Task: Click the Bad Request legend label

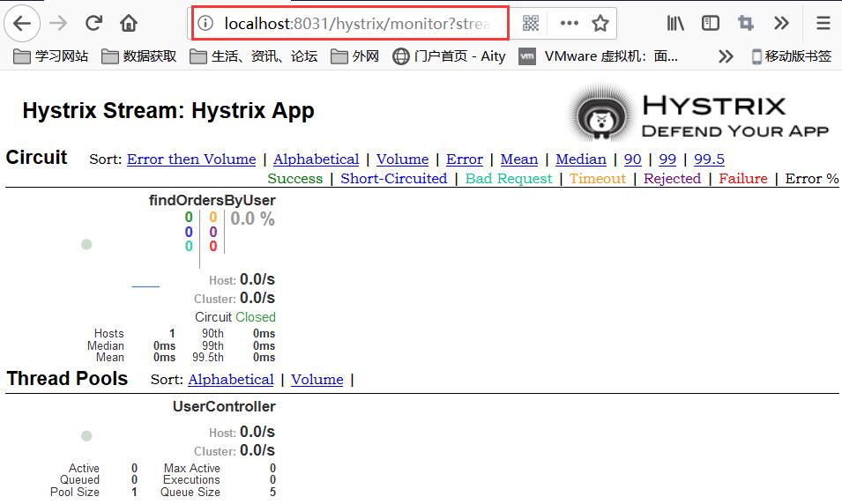Action: (x=509, y=178)
